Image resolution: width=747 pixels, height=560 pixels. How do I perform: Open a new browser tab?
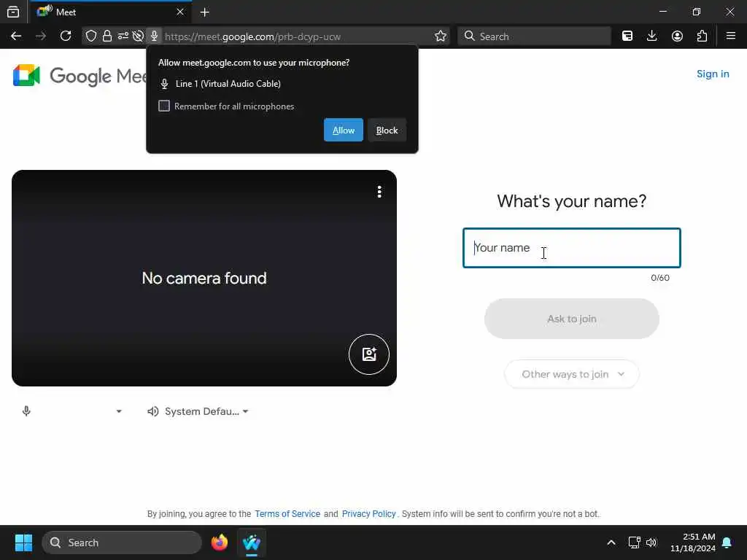coord(205,12)
